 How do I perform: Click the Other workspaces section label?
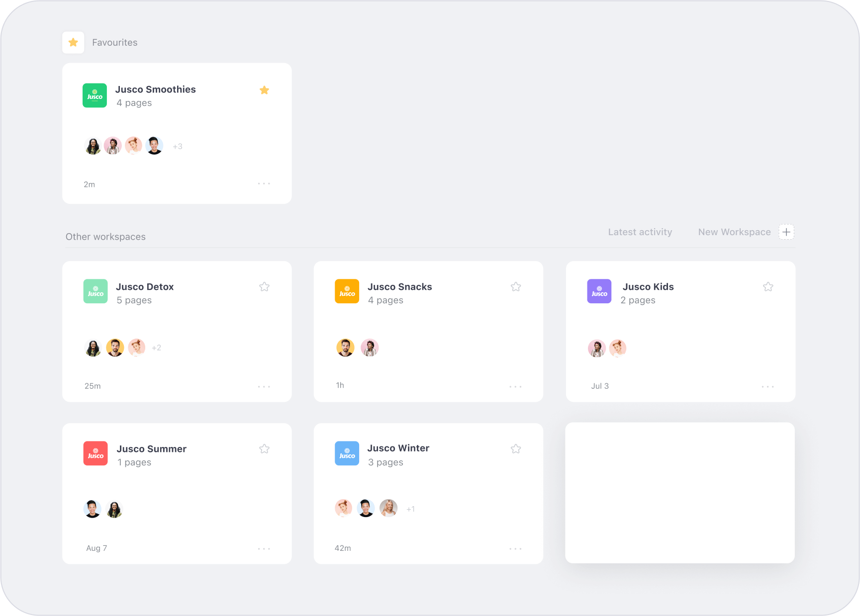105,236
